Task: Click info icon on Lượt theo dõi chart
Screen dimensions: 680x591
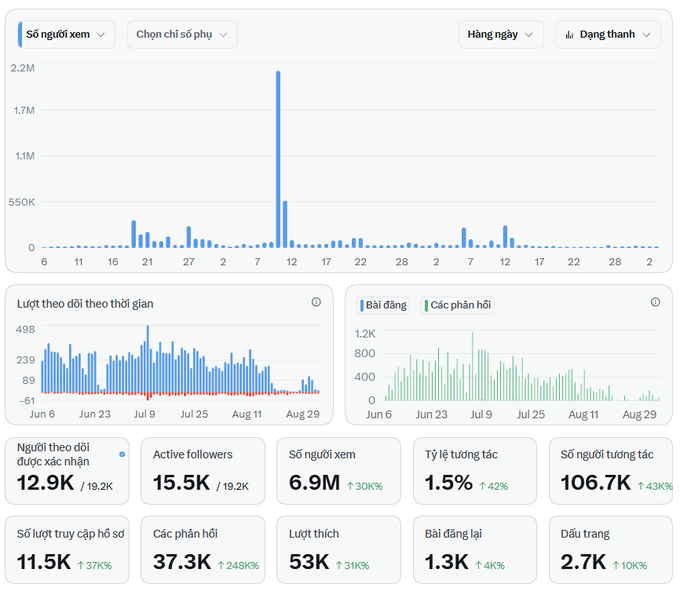Action: pyautogui.click(x=316, y=302)
